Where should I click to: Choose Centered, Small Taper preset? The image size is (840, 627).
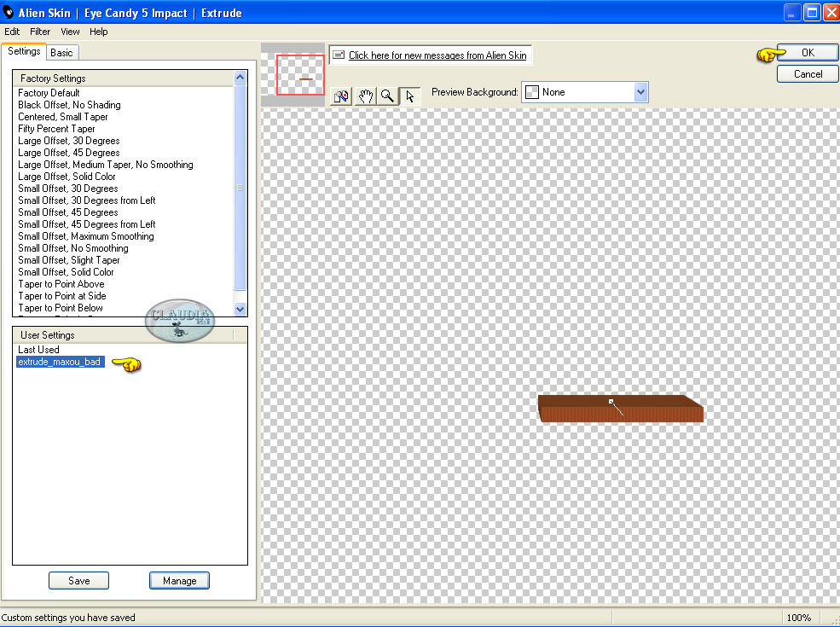(x=62, y=117)
